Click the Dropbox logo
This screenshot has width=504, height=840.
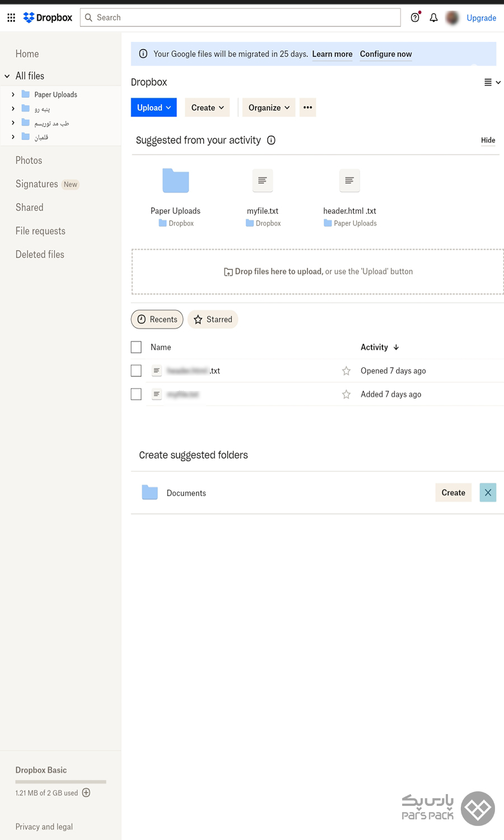coord(48,18)
